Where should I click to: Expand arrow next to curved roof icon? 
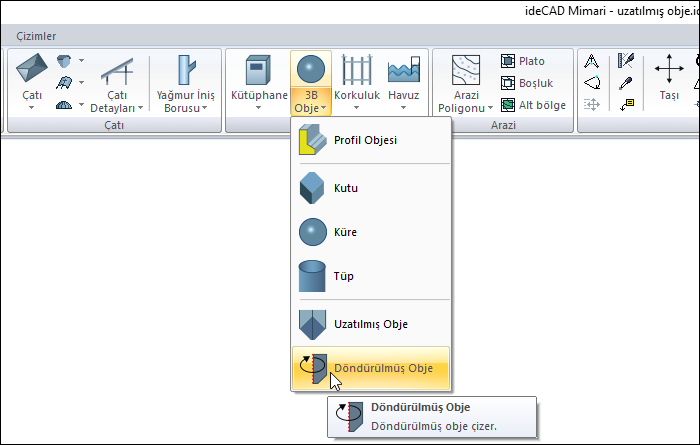(81, 82)
